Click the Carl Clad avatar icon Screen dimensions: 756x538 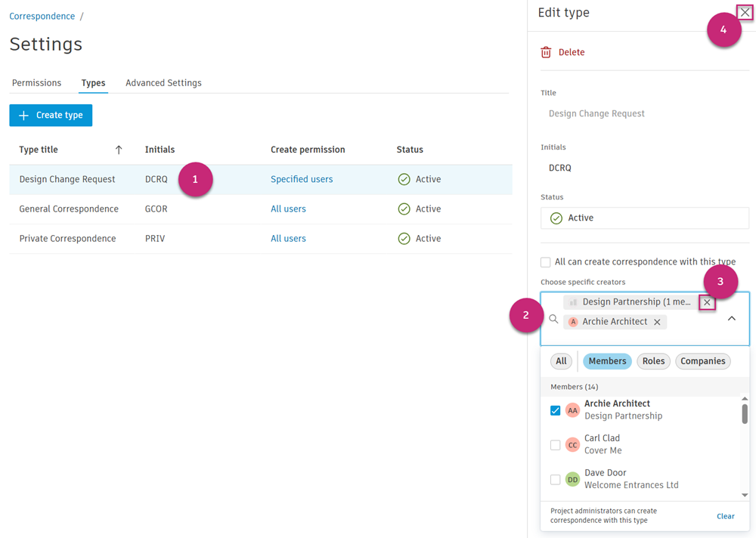pyautogui.click(x=572, y=445)
